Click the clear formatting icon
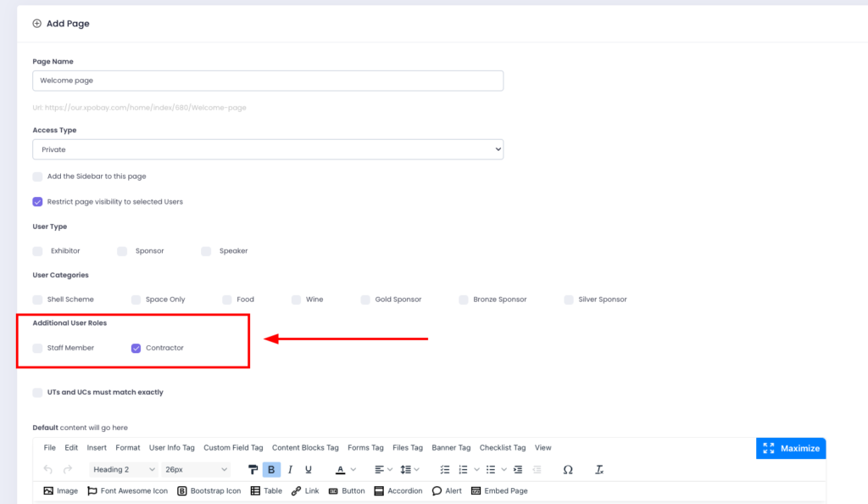The width and height of the screenshot is (868, 504). click(x=599, y=469)
